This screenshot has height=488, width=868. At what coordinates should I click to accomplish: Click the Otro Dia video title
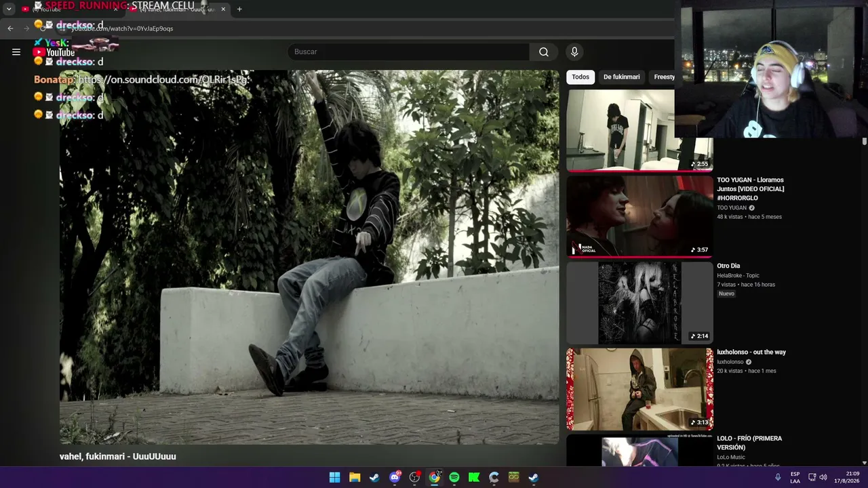coord(728,266)
